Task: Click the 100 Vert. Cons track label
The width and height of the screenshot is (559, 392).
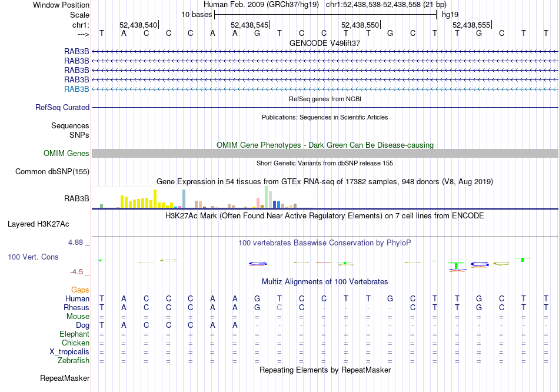Action: pos(33,257)
